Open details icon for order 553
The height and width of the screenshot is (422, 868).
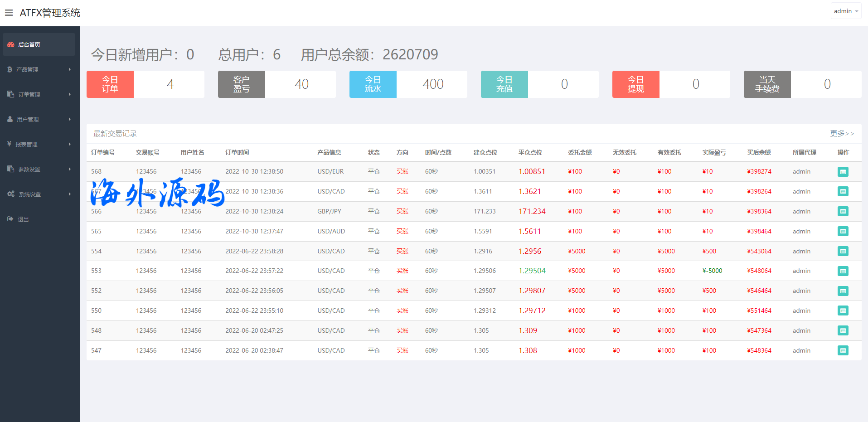[843, 271]
